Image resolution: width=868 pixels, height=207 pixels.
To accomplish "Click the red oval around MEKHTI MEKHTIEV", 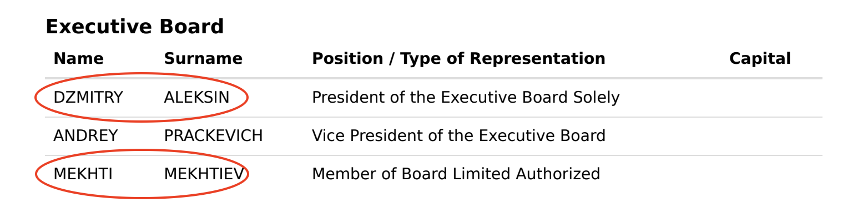I will 142,174.
